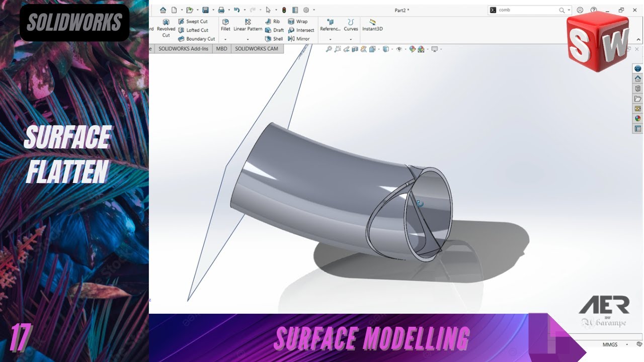Select the Swept Cut tool

pyautogui.click(x=193, y=22)
